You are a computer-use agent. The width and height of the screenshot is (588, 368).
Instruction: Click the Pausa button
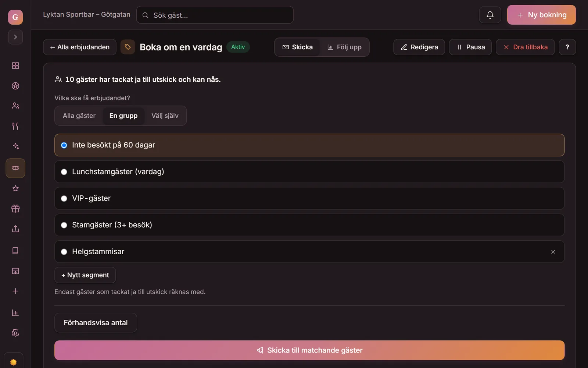(x=470, y=47)
